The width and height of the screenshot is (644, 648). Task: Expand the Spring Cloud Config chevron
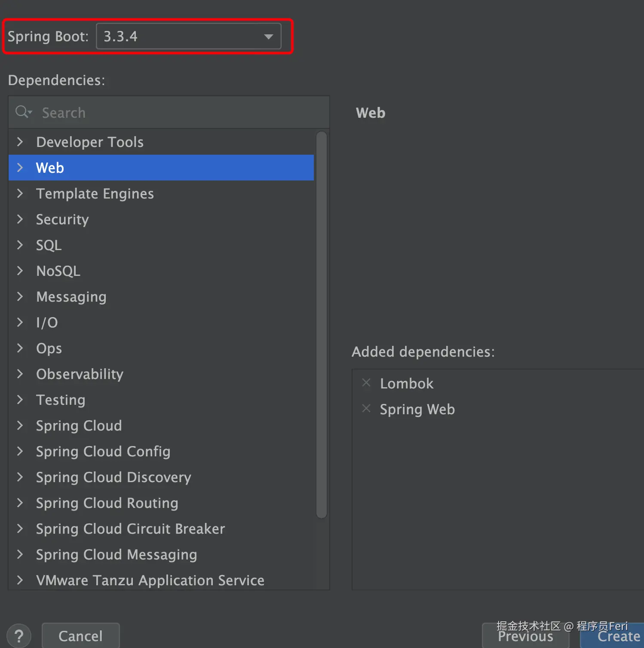click(20, 451)
